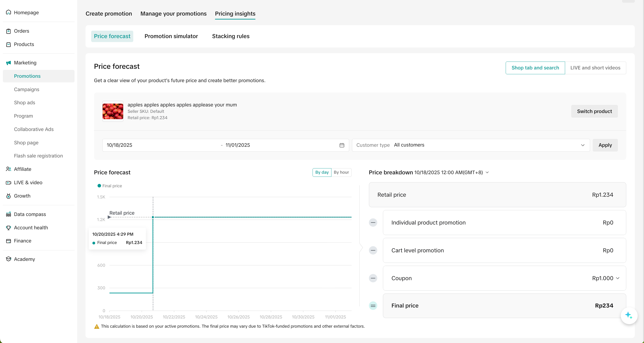Click the Switch product button
Viewport: 644px width, 343px height.
(x=594, y=111)
